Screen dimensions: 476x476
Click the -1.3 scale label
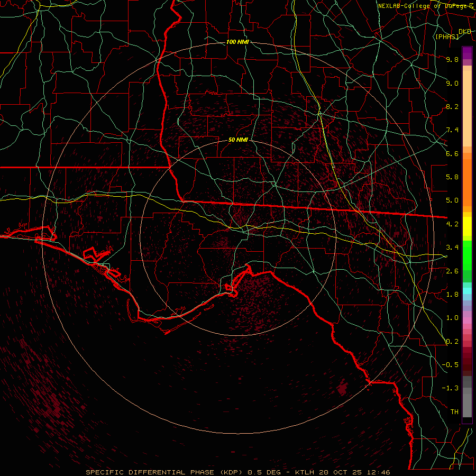point(450,388)
